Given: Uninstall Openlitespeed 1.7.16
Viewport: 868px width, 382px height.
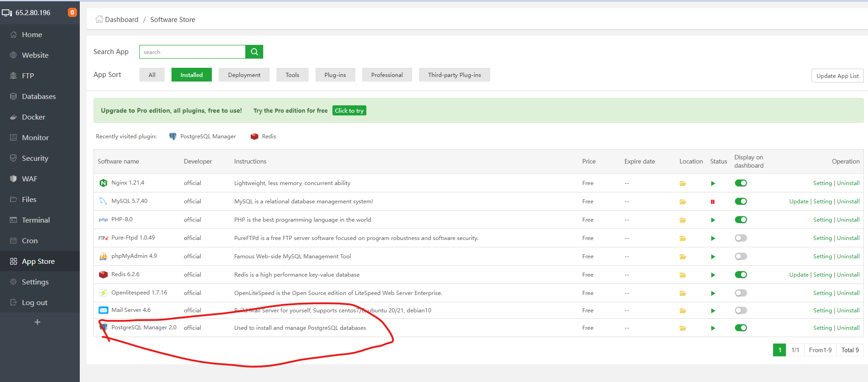Looking at the screenshot, I should point(848,293).
